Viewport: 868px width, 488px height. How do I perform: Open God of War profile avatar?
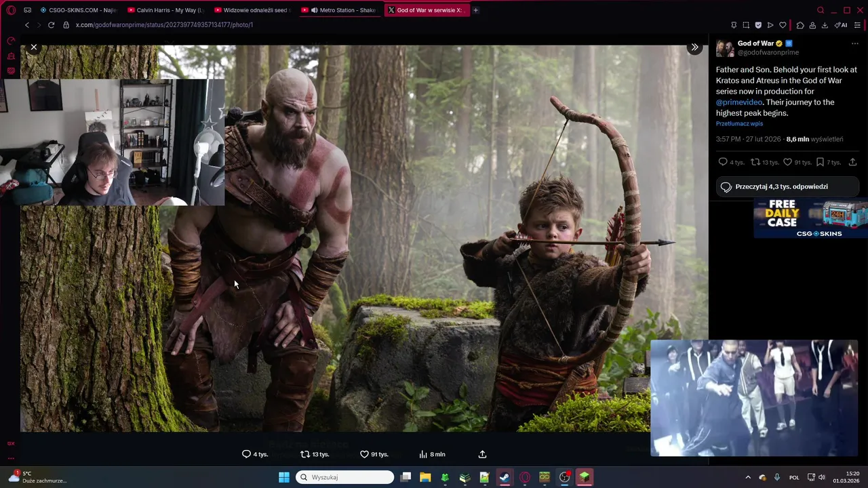point(724,47)
